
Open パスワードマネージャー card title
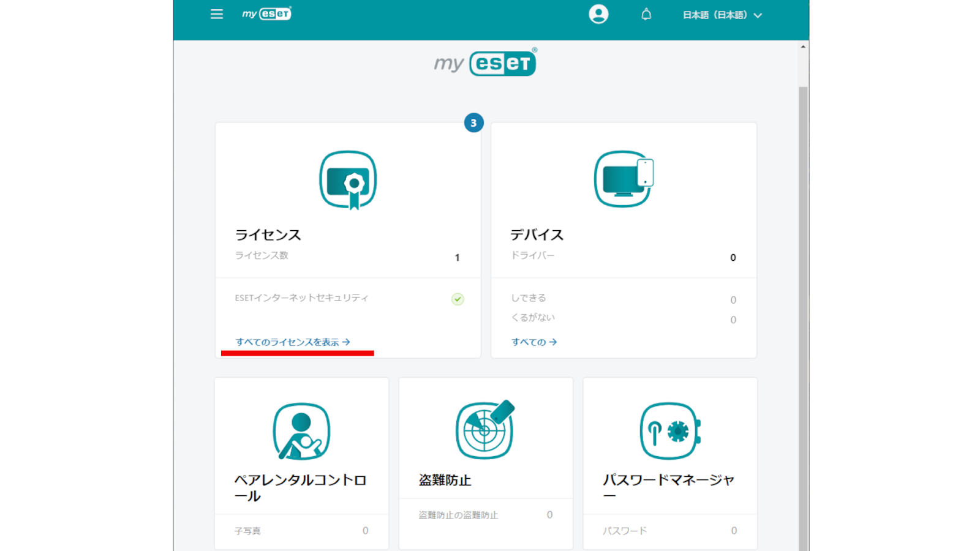[668, 488]
